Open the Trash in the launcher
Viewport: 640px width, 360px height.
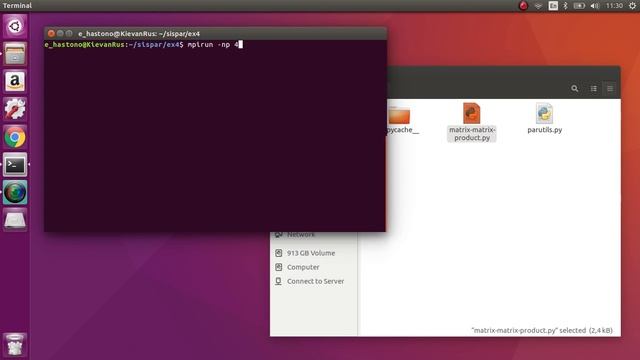click(x=15, y=345)
